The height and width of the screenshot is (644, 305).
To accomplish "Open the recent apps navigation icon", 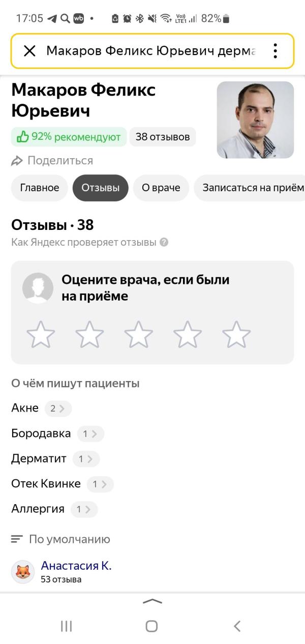I will click(x=66, y=626).
